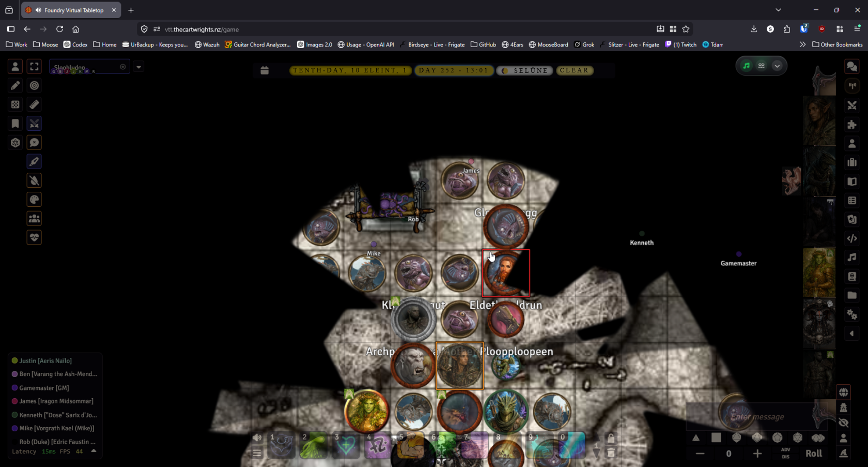Open the hotbar menu hamburger icon

pyautogui.click(x=257, y=453)
